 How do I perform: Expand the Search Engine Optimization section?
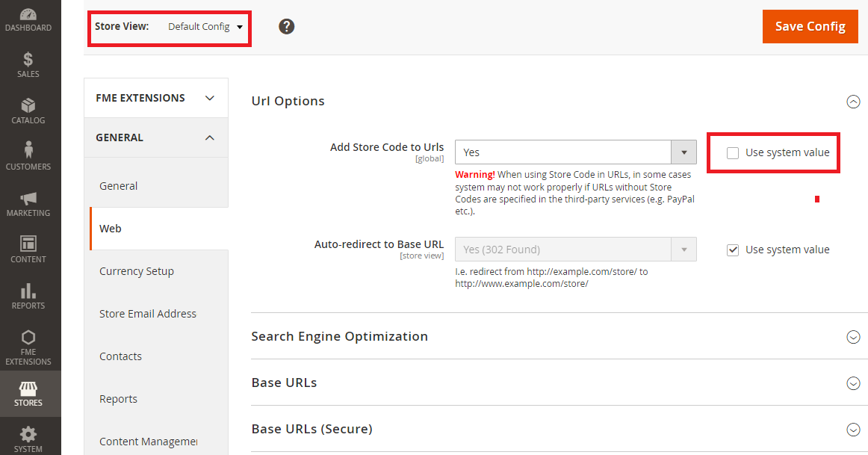click(853, 337)
